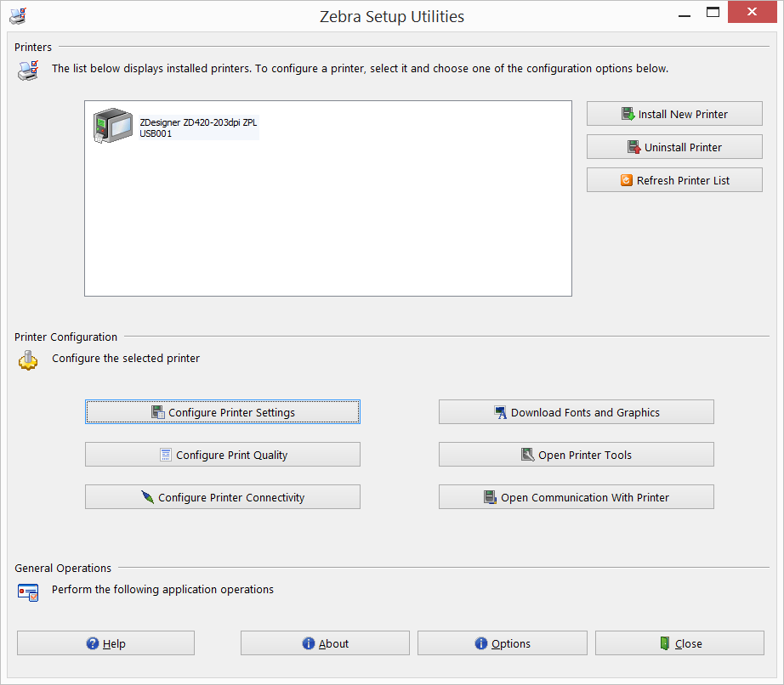Click the Zebra Setup Utilities title bar icon
Screen dimensions: 784x685
click(x=18, y=16)
